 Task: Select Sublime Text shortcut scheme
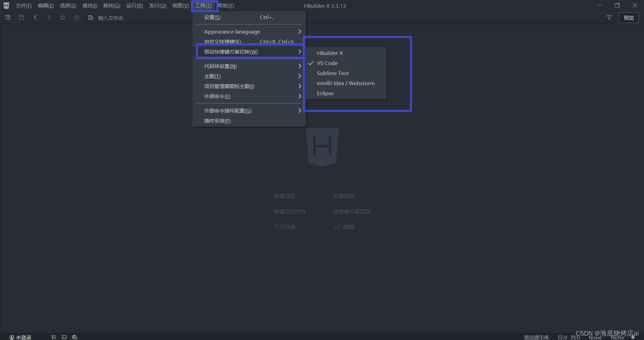tap(345, 73)
